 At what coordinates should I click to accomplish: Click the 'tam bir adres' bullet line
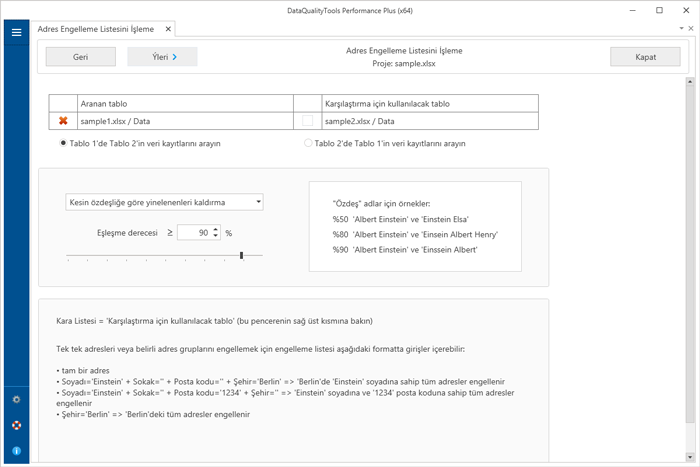coord(83,371)
